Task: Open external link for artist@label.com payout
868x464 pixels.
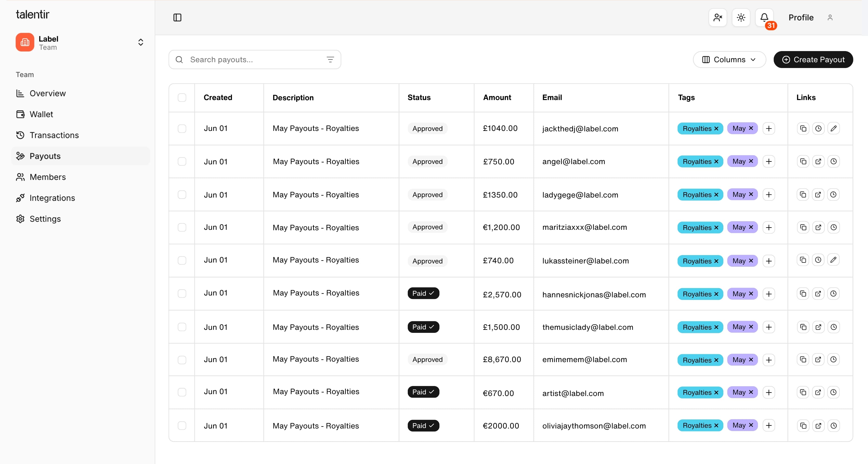Action: click(x=818, y=392)
